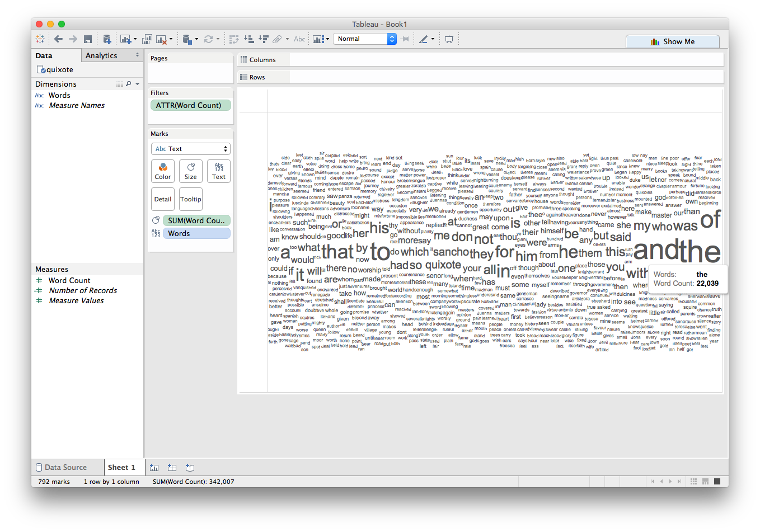This screenshot has width=760, height=532.
Task: Redo with the forward arrow
Action: [73, 39]
